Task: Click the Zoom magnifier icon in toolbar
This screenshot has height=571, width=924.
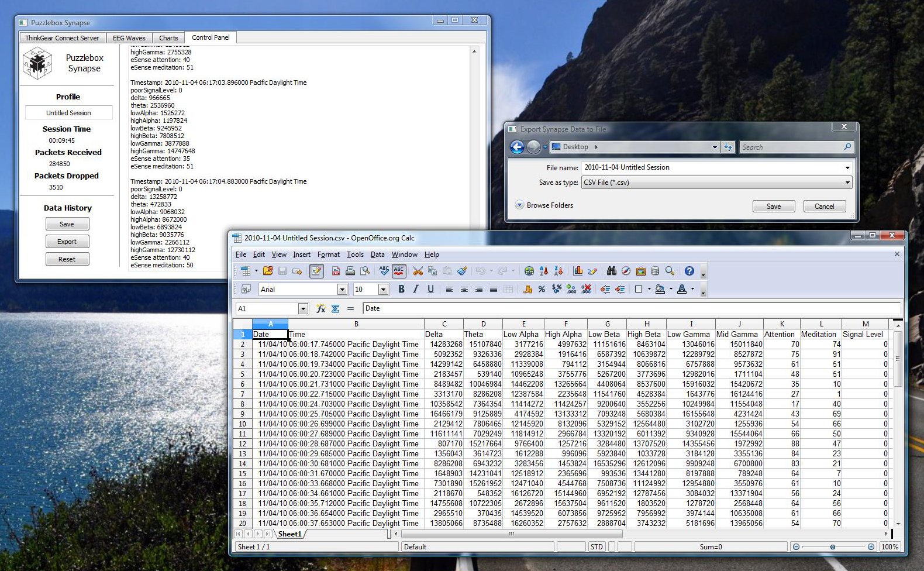Action: [670, 271]
